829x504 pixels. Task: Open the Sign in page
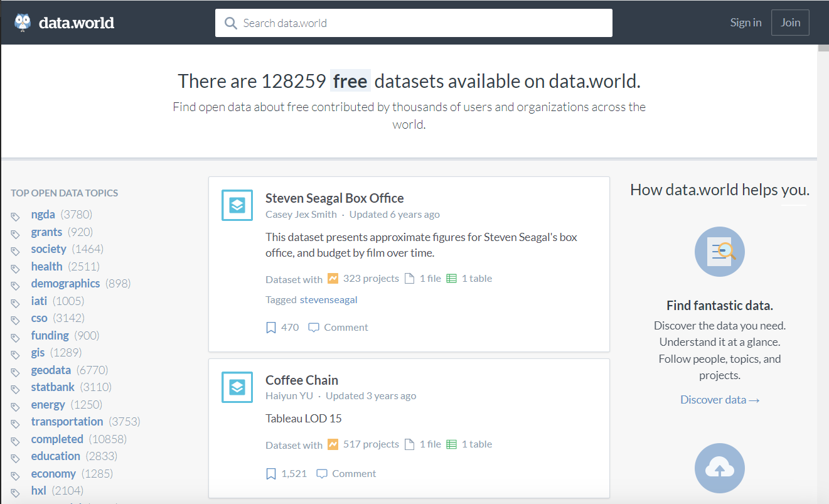[x=746, y=23]
